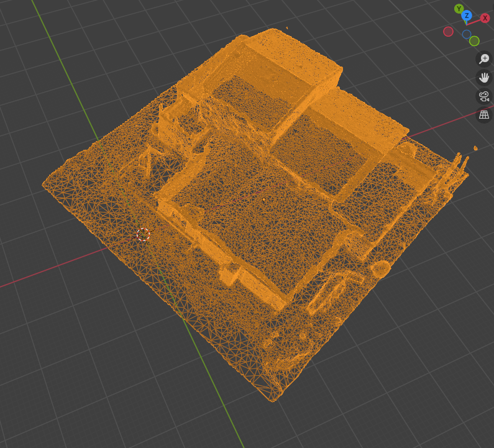The height and width of the screenshot is (448, 494).
Task: Click the 3D cursor on the mesh
Action: pos(144,234)
